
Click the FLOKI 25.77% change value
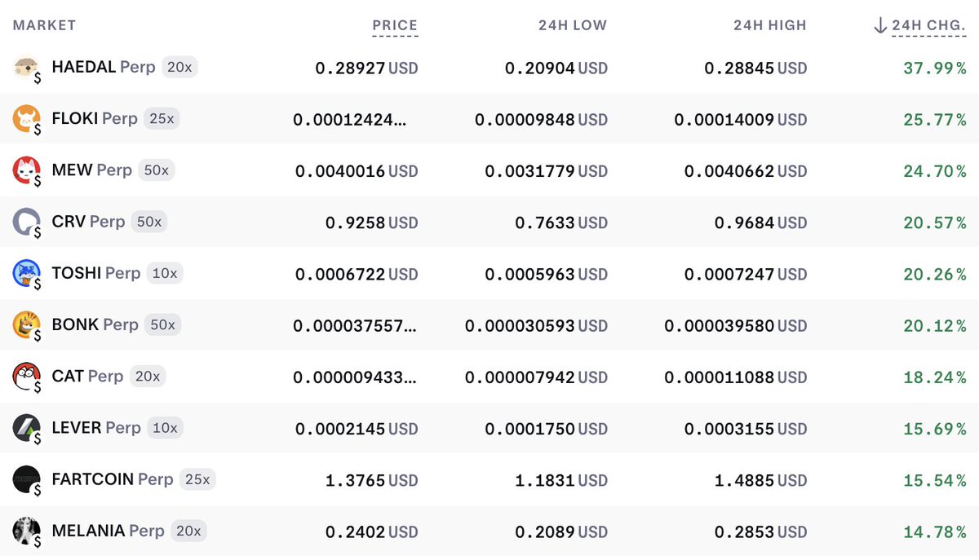(935, 120)
